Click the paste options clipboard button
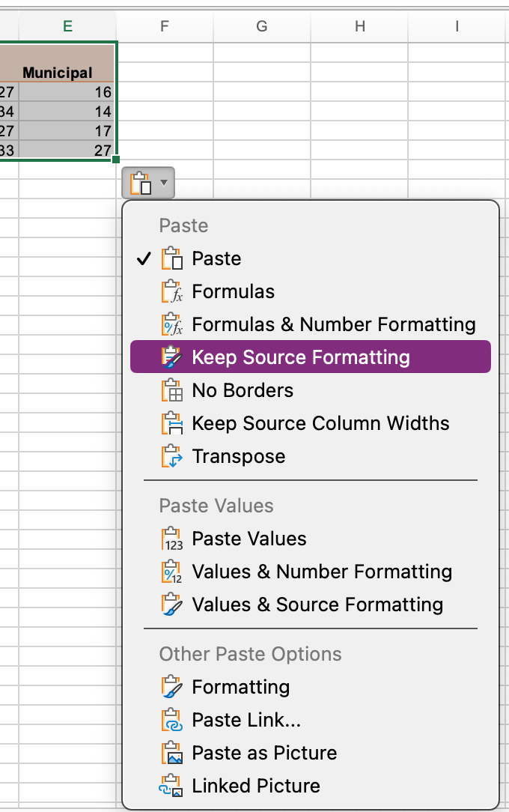This screenshot has width=509, height=812. pyautogui.click(x=141, y=182)
